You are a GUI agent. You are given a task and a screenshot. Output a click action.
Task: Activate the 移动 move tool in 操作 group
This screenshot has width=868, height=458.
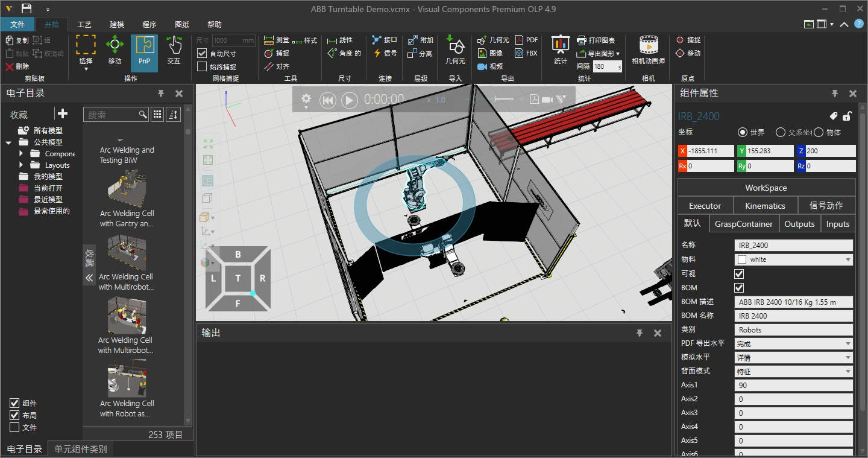point(115,51)
